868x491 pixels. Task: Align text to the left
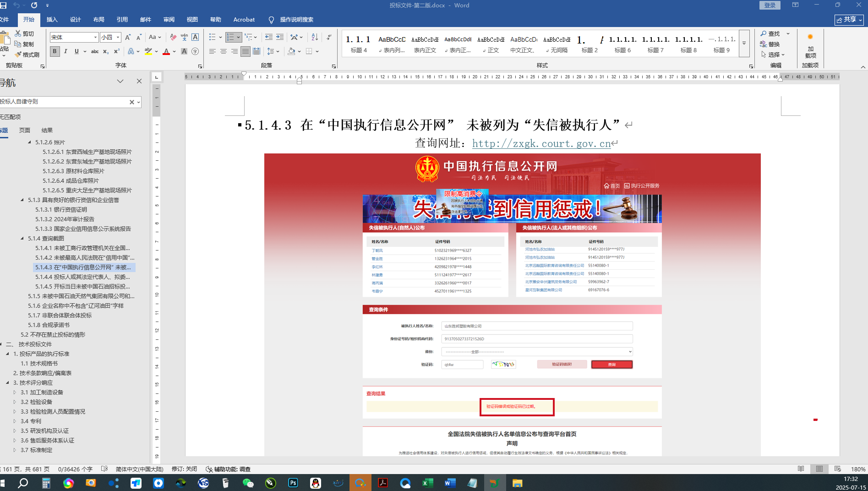tap(213, 51)
